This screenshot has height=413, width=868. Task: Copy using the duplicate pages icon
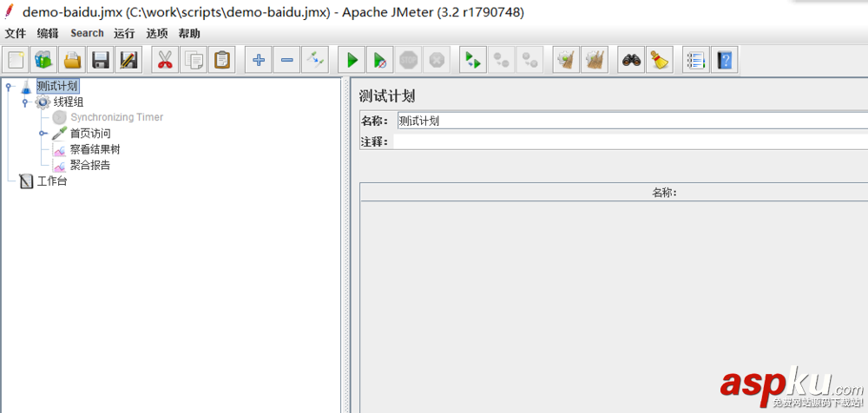194,59
